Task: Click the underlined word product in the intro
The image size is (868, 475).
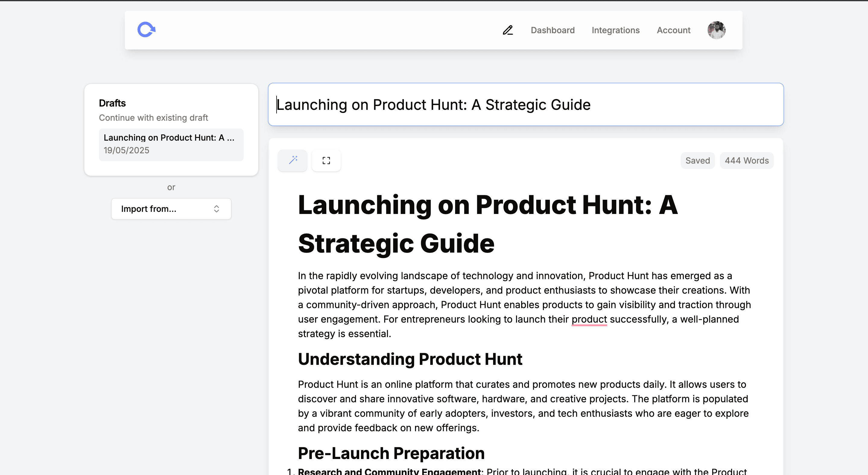Action: pyautogui.click(x=589, y=319)
